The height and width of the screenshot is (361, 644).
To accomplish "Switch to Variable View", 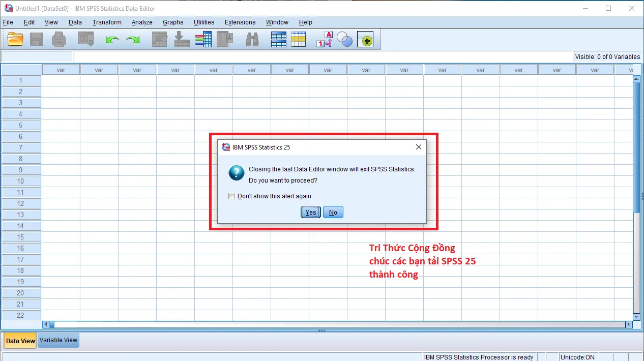I will click(57, 340).
